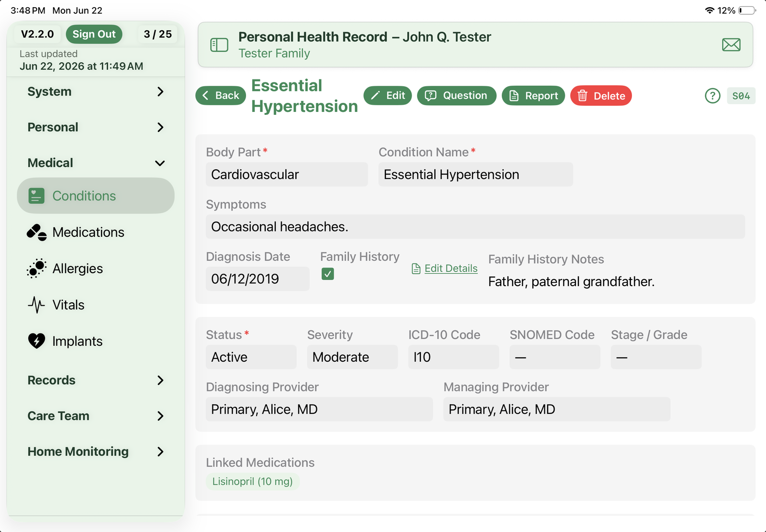This screenshot has width=766, height=532.
Task: Open the envelope mail icon
Action: tap(731, 45)
